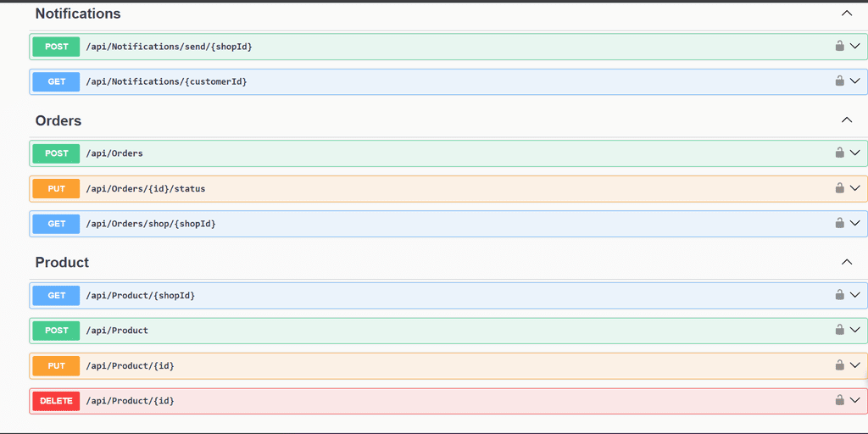Screen dimensions: 868x434
Task: Click lock icon on GET Product shopId endpoint
Action: coord(839,295)
